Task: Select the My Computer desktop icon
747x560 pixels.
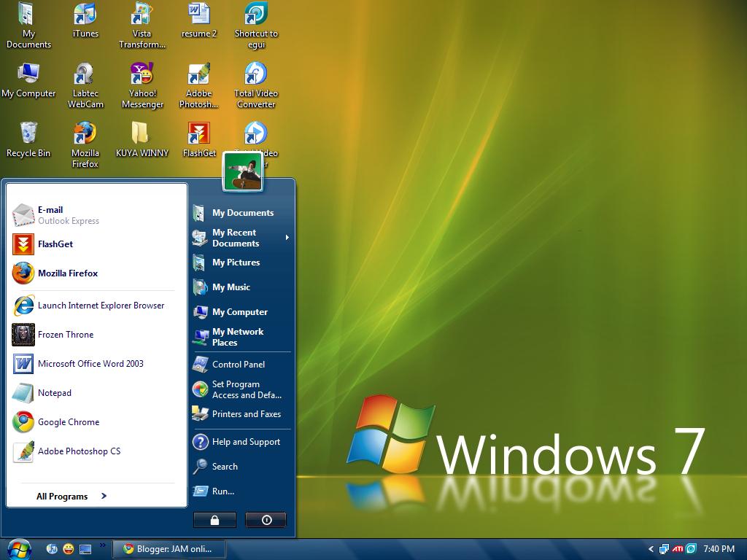Action: pos(28,80)
